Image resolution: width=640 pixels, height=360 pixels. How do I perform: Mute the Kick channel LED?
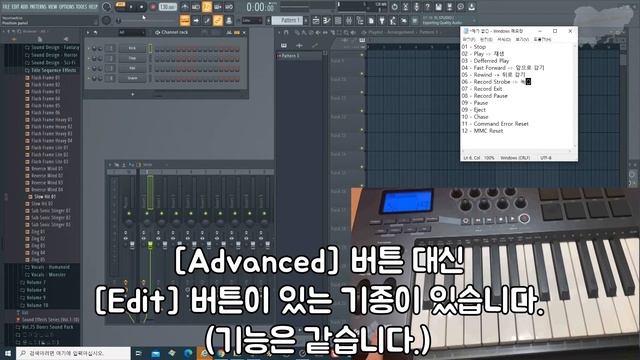click(89, 48)
